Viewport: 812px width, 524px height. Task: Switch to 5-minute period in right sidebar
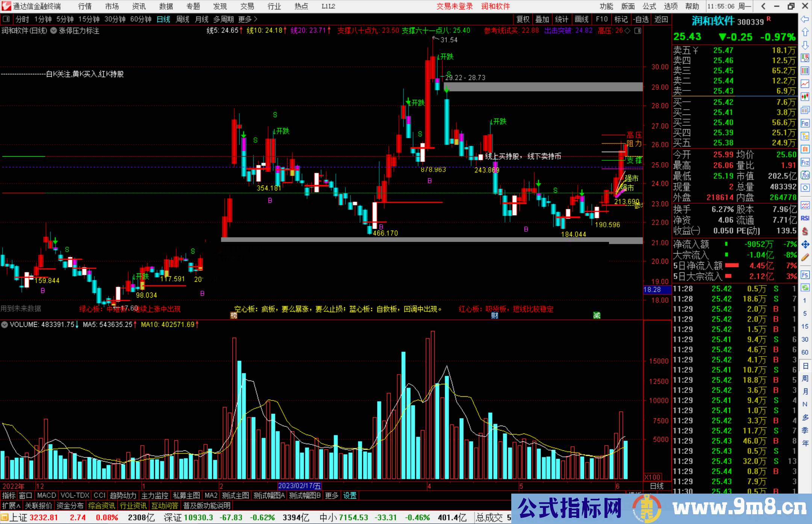click(x=804, y=314)
